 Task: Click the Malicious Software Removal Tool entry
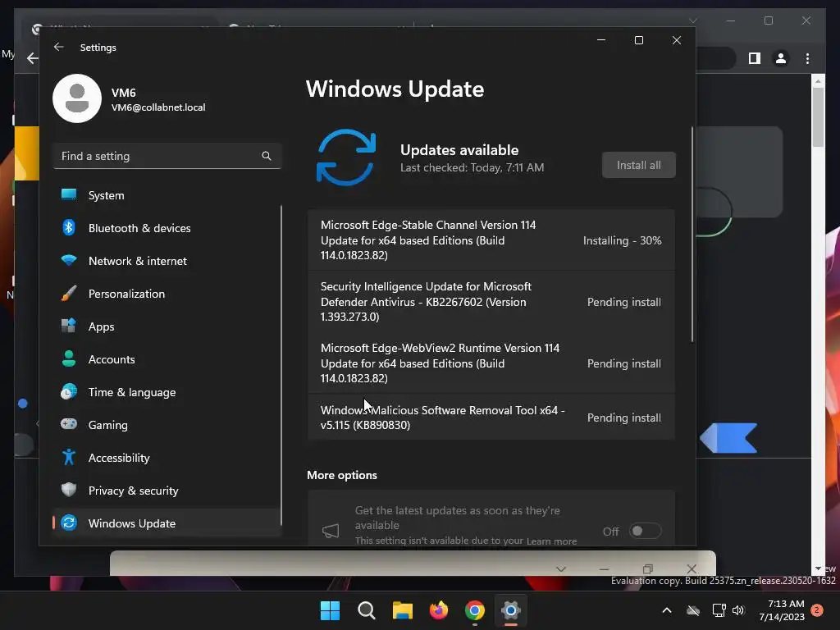(491, 418)
